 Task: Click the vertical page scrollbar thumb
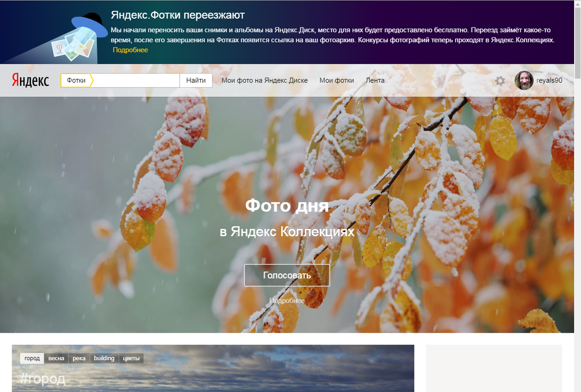point(578,43)
